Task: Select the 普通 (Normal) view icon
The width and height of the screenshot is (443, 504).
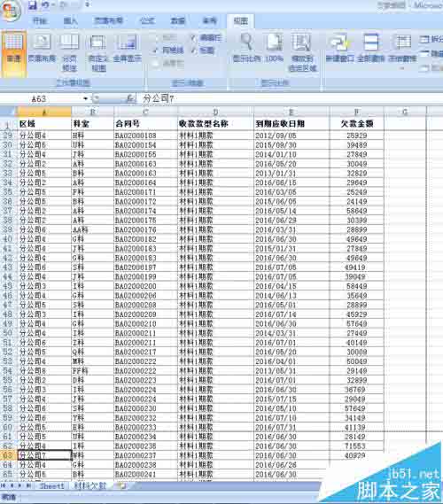Action: point(14,53)
